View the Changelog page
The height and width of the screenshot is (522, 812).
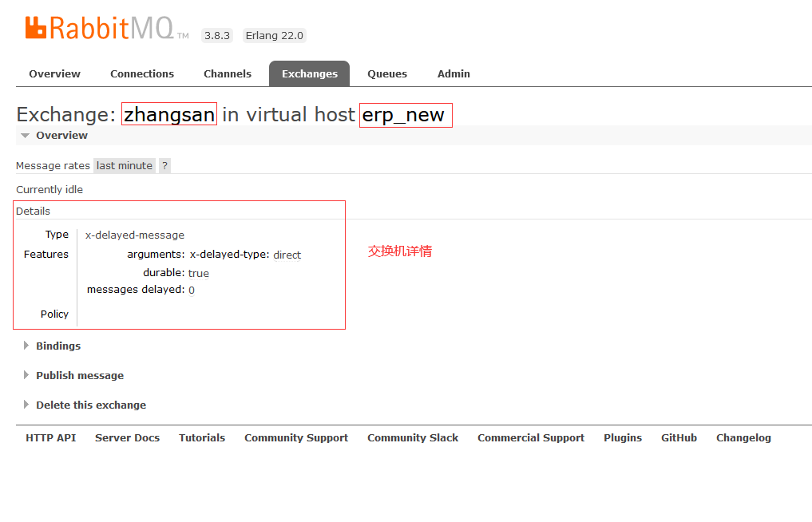[743, 437]
